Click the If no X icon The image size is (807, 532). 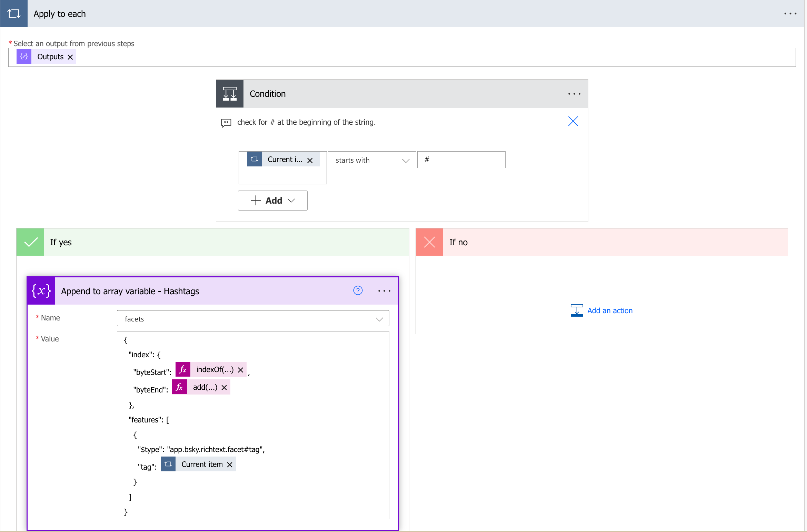(429, 242)
